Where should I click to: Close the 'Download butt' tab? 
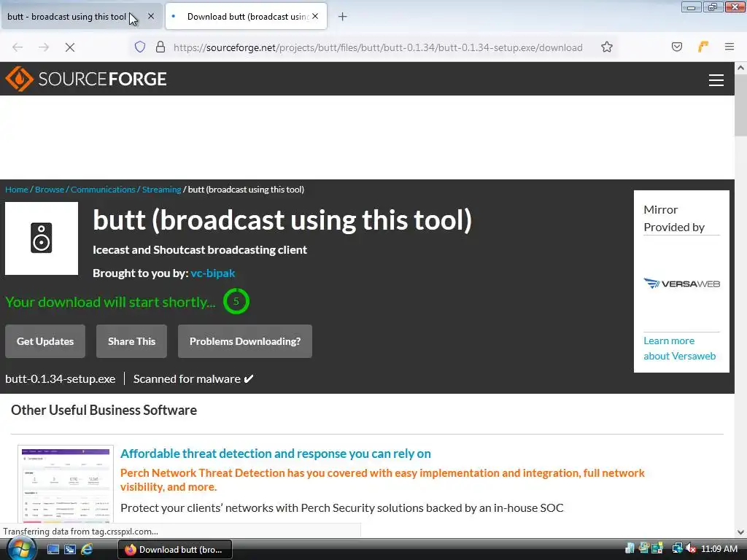click(315, 16)
